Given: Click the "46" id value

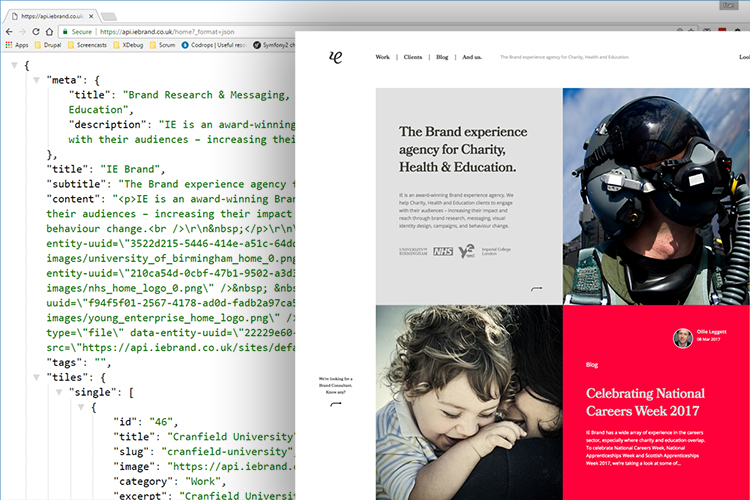Looking at the screenshot, I should click(x=161, y=422).
